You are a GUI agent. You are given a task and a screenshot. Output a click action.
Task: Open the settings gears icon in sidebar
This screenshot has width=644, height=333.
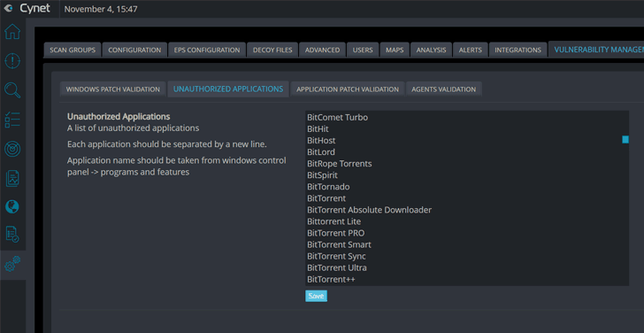[12, 264]
